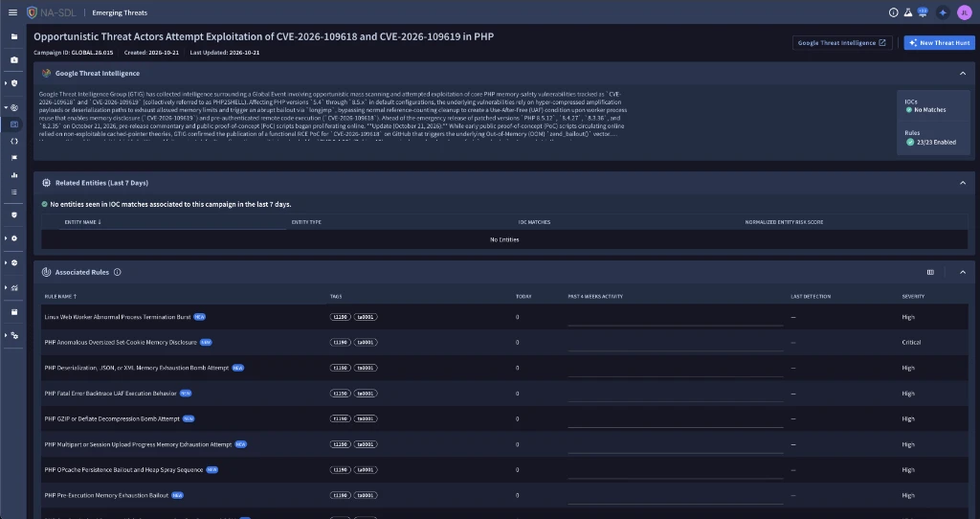Screen dimensions: 980x519
Task: Collapse the Google Threat Intelligence panel
Action: [963, 73]
